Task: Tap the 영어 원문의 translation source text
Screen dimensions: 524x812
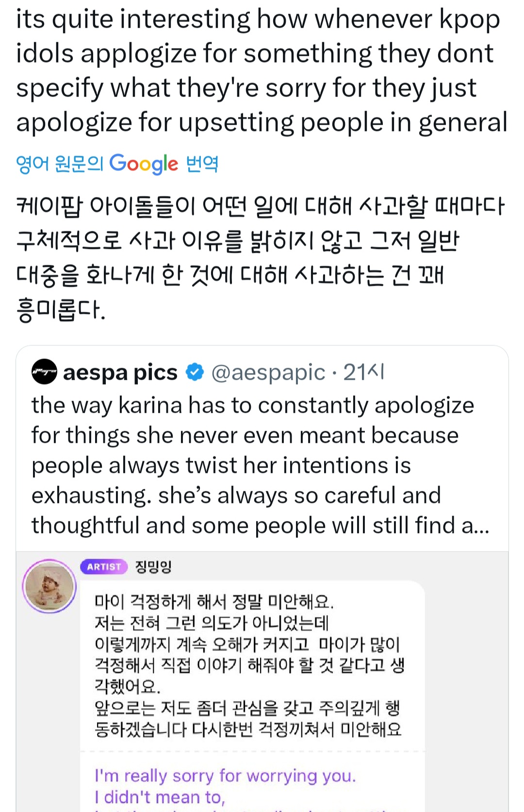Action: tap(60, 164)
